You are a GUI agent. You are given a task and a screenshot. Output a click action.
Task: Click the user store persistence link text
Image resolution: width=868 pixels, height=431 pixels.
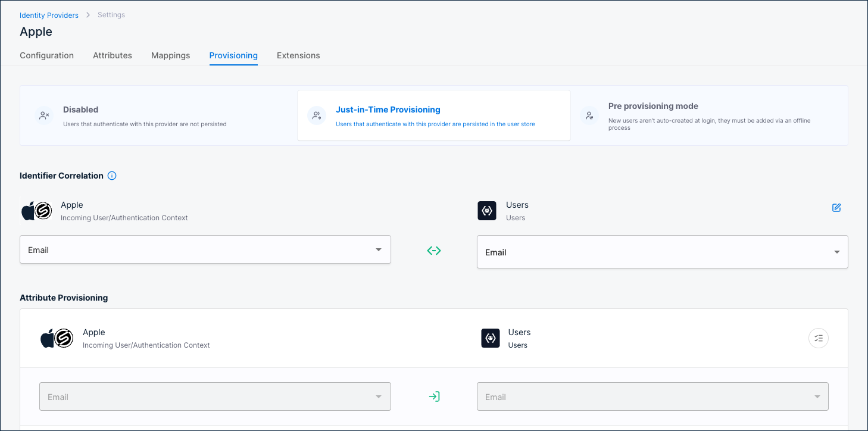(x=436, y=124)
